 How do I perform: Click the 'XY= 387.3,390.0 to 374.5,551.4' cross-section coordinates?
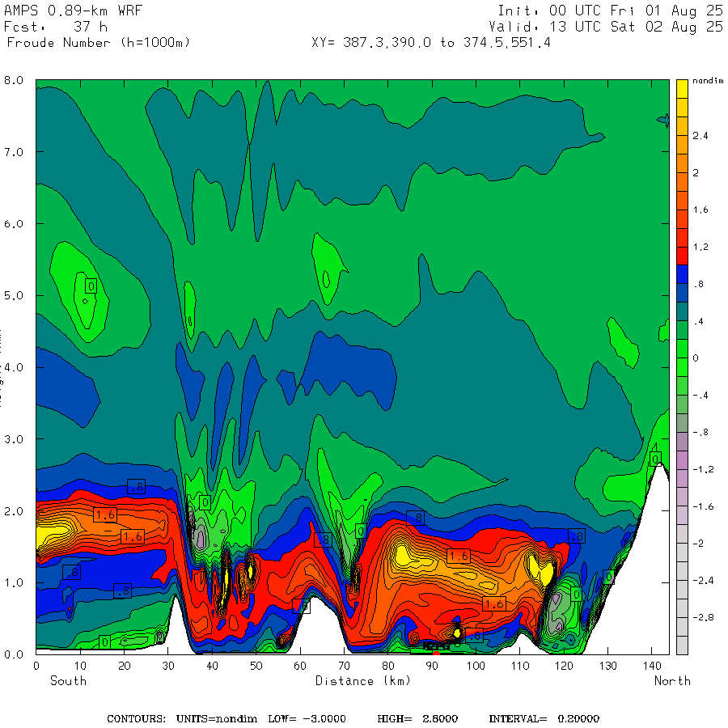[431, 43]
